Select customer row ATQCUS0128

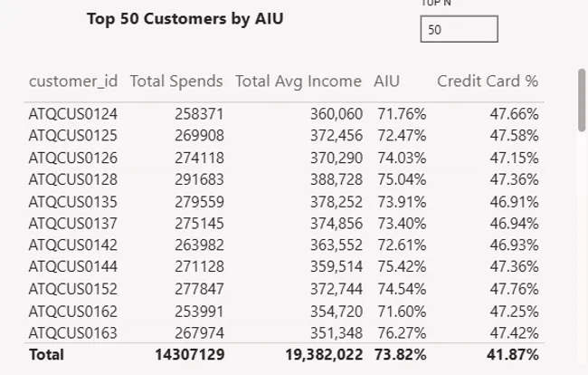coord(284,179)
